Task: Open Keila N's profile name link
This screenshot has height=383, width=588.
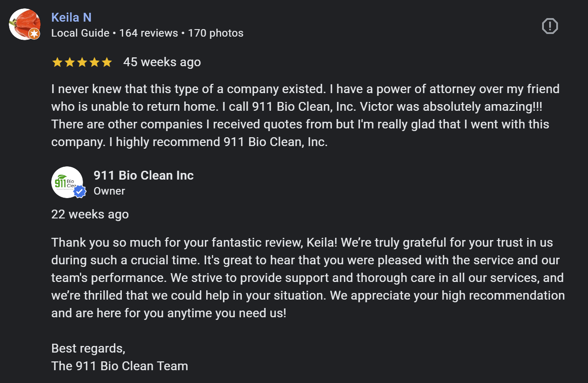Action: coord(71,17)
